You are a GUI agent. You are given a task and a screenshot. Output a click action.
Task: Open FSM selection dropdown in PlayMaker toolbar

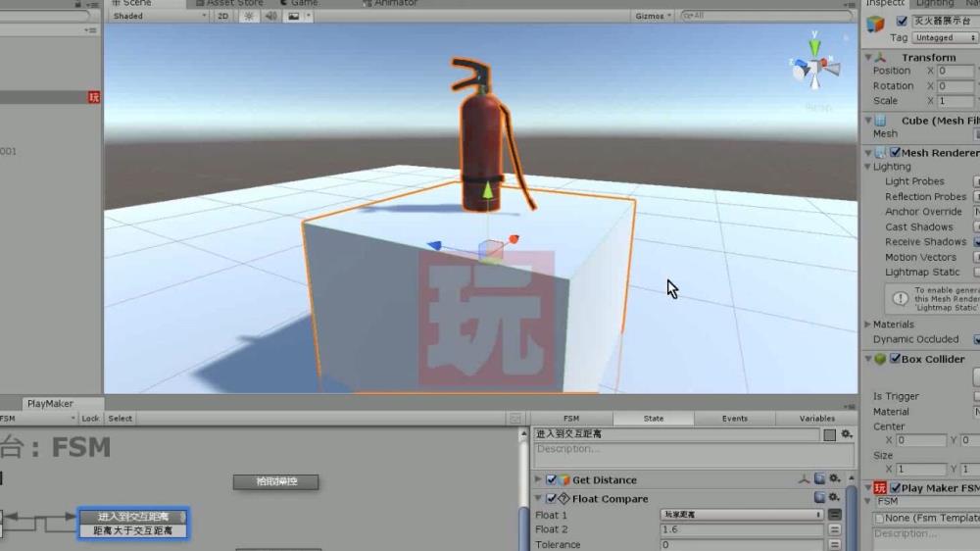click(38, 419)
